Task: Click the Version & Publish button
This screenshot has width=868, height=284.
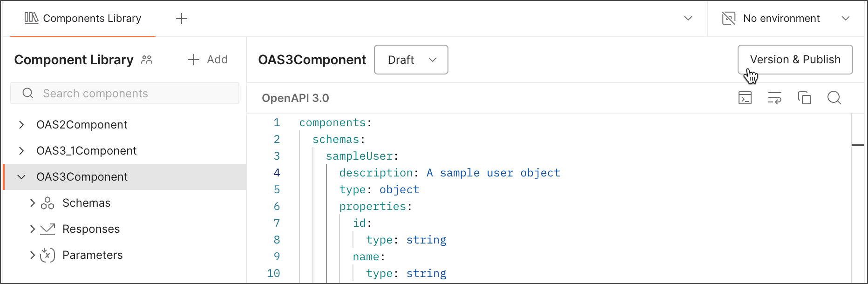Action: (795, 60)
